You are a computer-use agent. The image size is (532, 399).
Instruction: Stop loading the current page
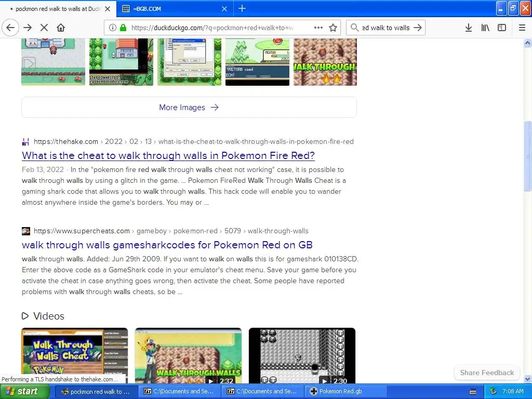[x=44, y=28]
